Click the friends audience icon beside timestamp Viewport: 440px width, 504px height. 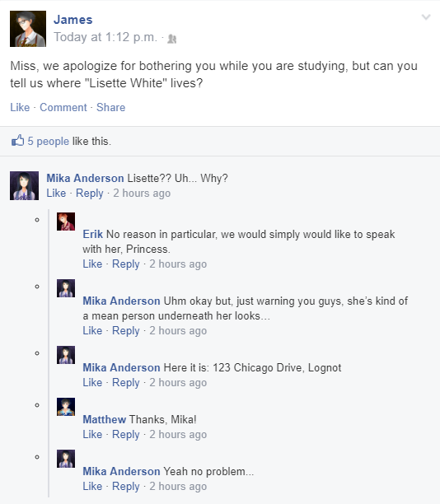[172, 39]
